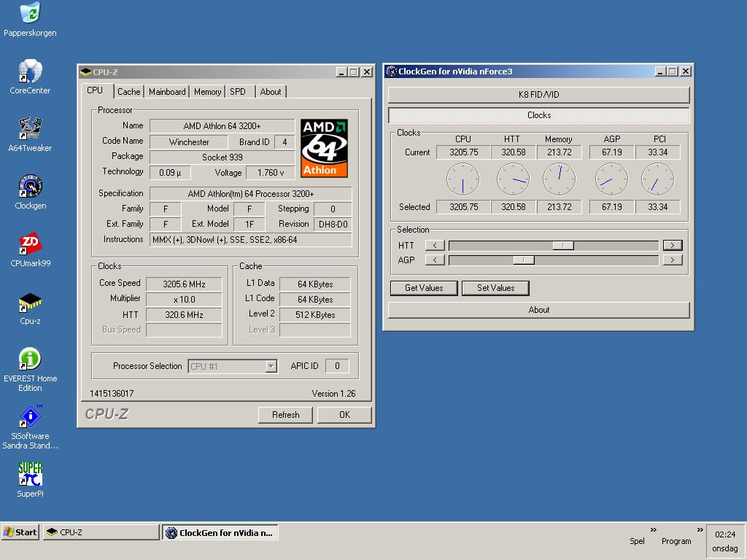Select EVEREST Home Edition desktop icon
This screenshot has height=560, width=747.
click(31, 359)
